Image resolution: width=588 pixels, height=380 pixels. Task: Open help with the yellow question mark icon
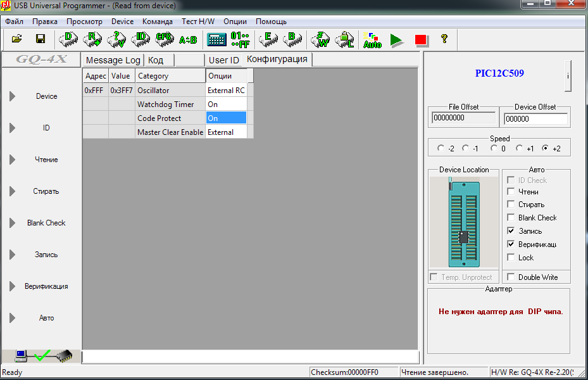[x=444, y=39]
